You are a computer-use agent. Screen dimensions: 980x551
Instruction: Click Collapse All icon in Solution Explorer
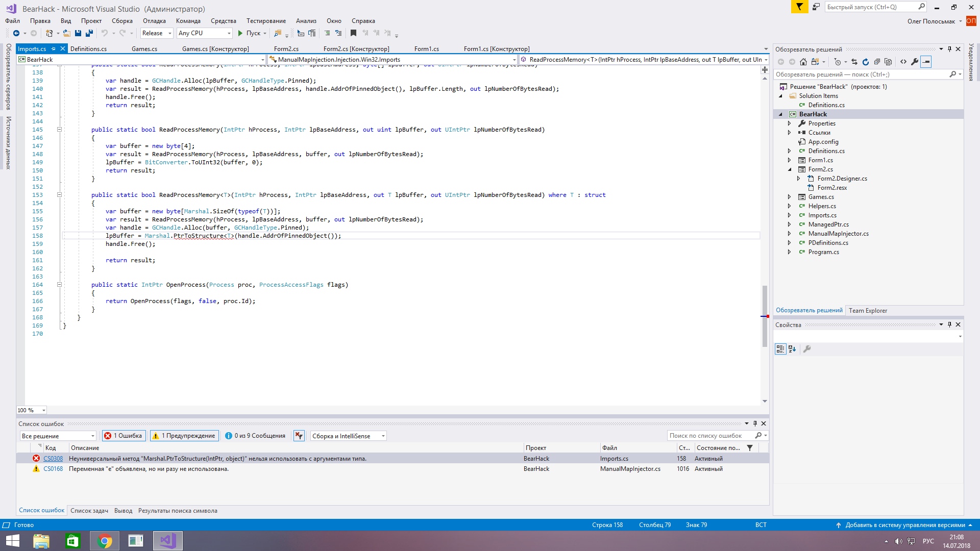point(877,62)
